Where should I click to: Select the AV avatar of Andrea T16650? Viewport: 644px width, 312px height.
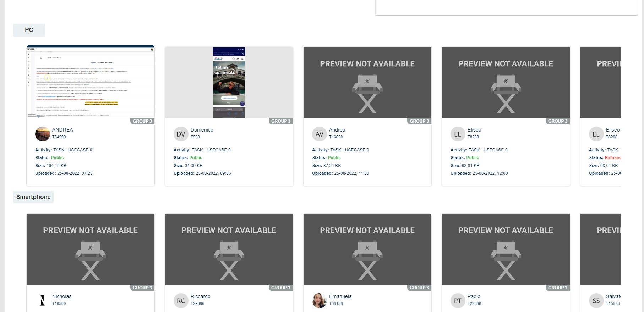pos(319,134)
